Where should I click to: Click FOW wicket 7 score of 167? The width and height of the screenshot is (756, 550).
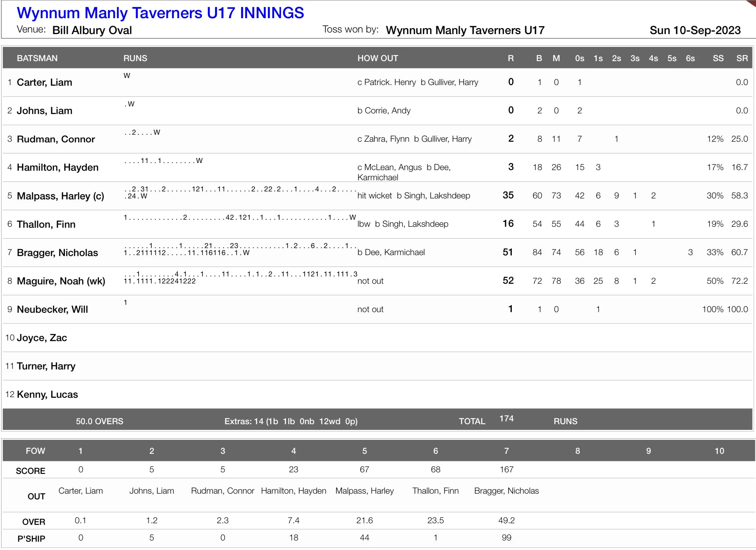click(x=506, y=470)
